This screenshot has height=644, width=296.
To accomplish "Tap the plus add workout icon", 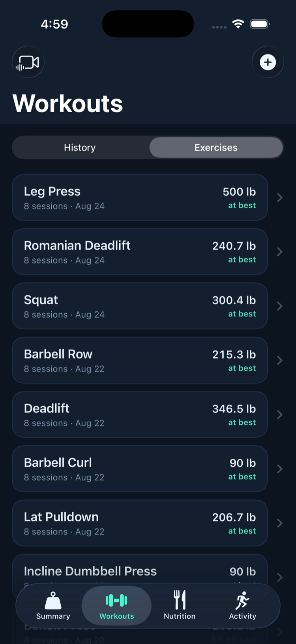I will pyautogui.click(x=268, y=62).
